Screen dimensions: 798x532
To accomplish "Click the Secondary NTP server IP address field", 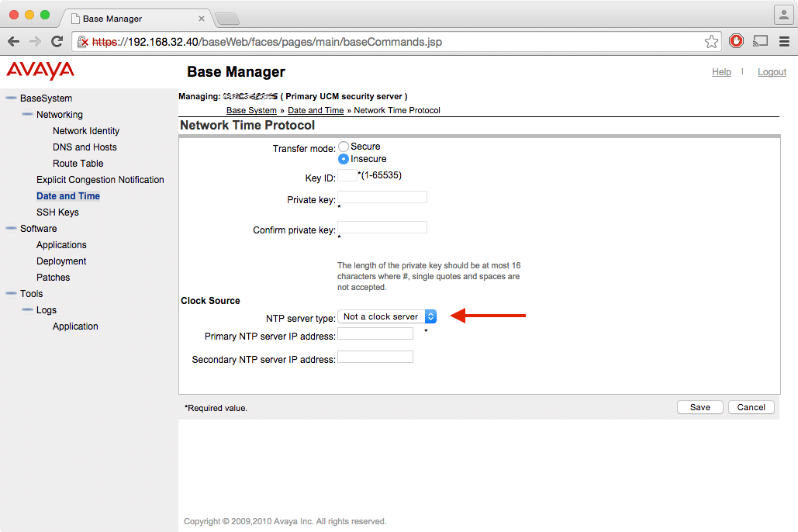I will click(x=375, y=357).
